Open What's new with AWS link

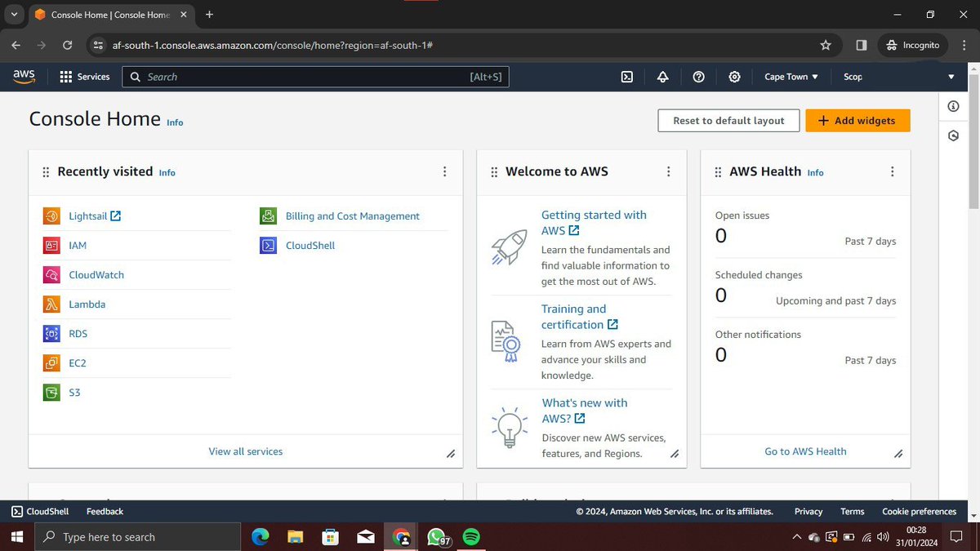[585, 411]
